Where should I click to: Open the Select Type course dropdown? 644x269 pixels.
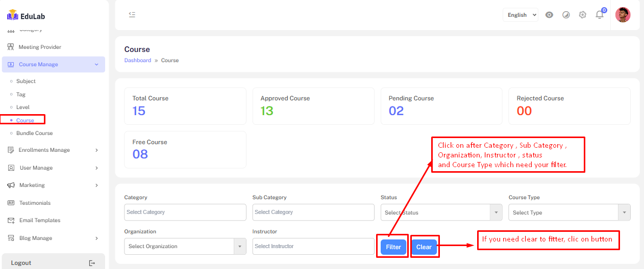(x=569, y=212)
